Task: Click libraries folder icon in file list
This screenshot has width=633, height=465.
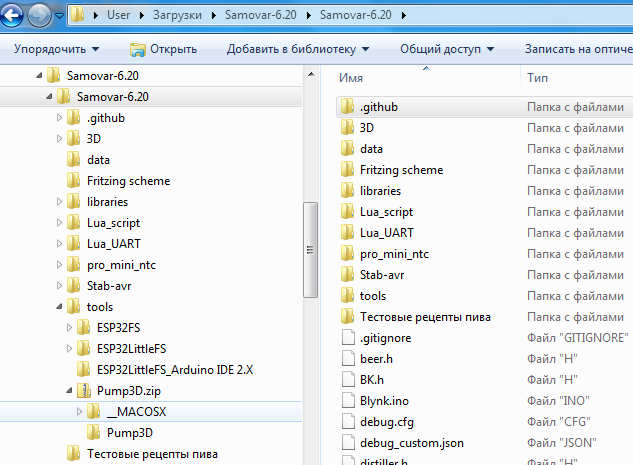Action: tap(347, 191)
